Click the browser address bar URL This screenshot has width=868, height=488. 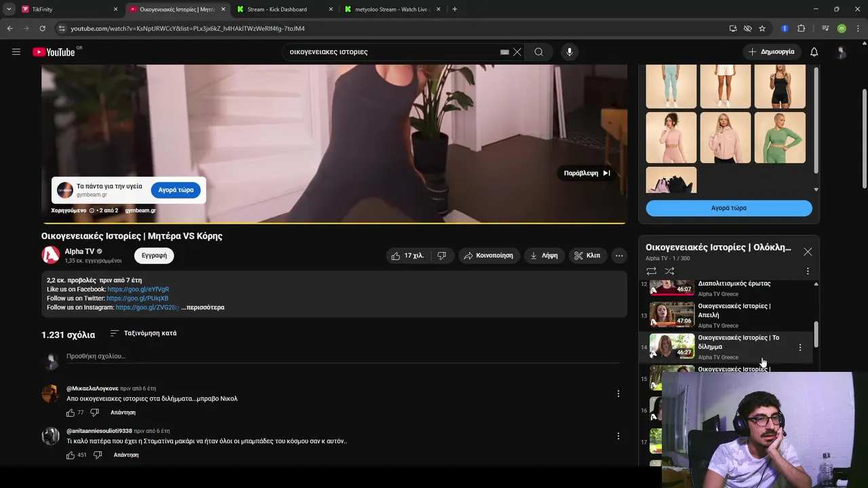point(188,28)
